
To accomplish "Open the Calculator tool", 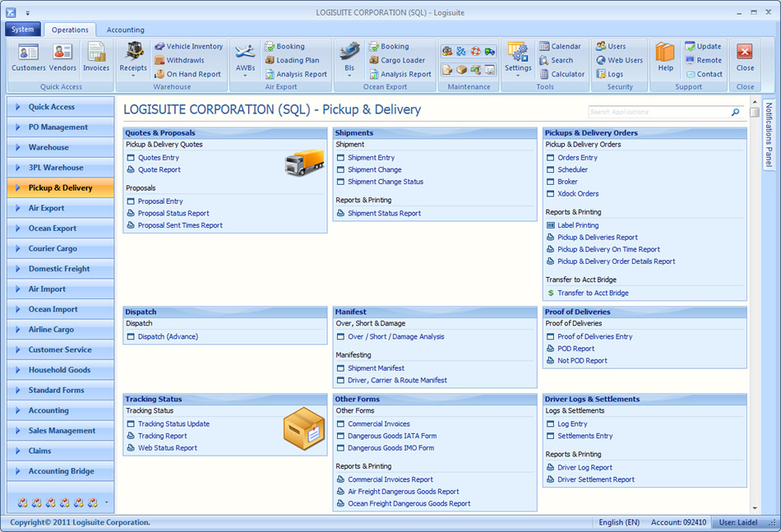I will [562, 74].
